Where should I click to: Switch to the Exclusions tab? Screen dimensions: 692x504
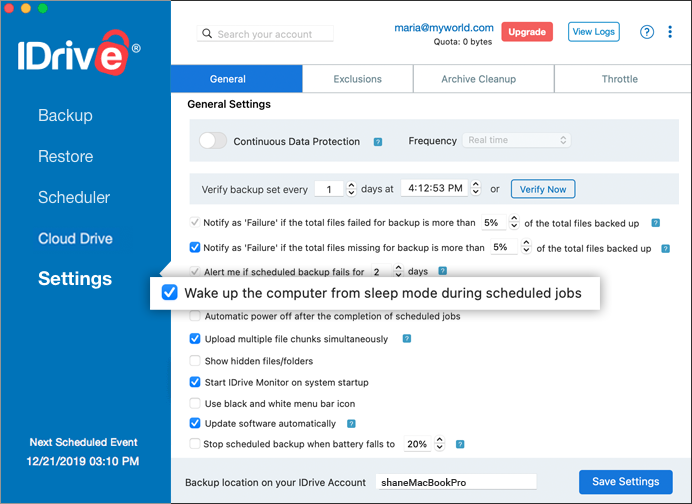click(357, 79)
